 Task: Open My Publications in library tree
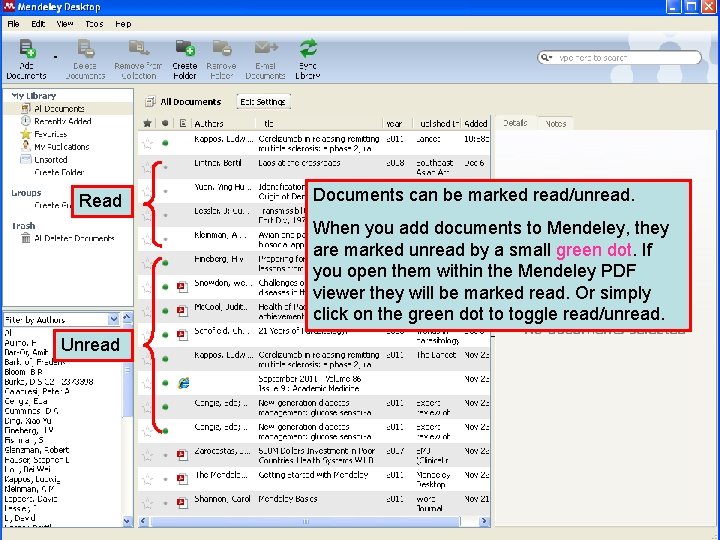[x=62, y=147]
